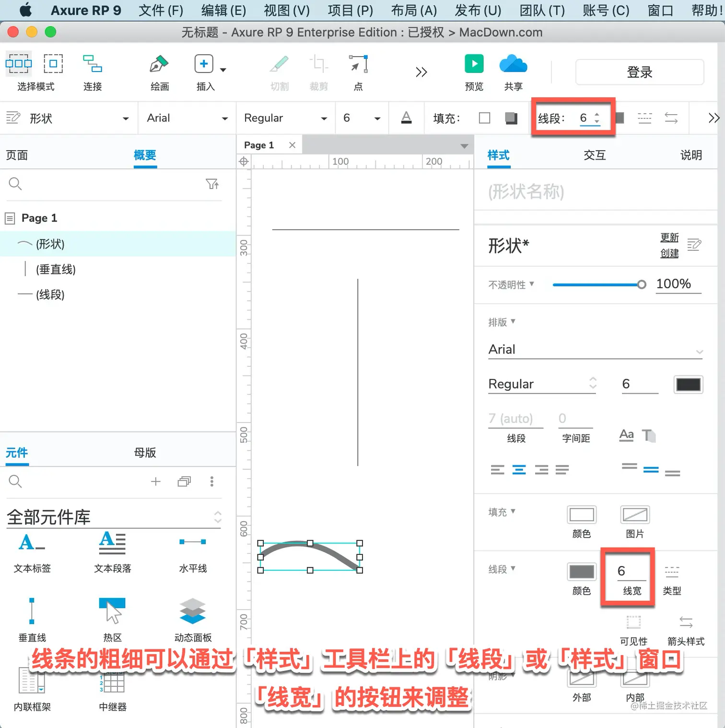Image resolution: width=725 pixels, height=728 pixels.
Task: Activate the intersected selection mode icon
Action: point(19,63)
